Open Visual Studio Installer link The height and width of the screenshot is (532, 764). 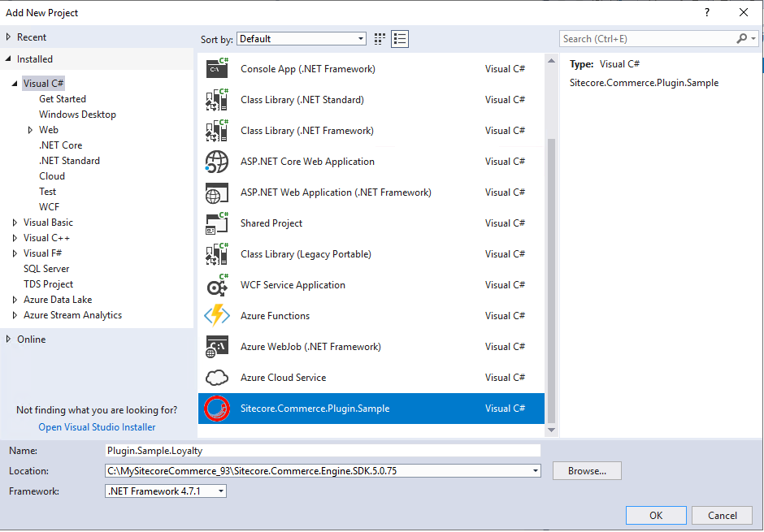pyautogui.click(x=97, y=427)
